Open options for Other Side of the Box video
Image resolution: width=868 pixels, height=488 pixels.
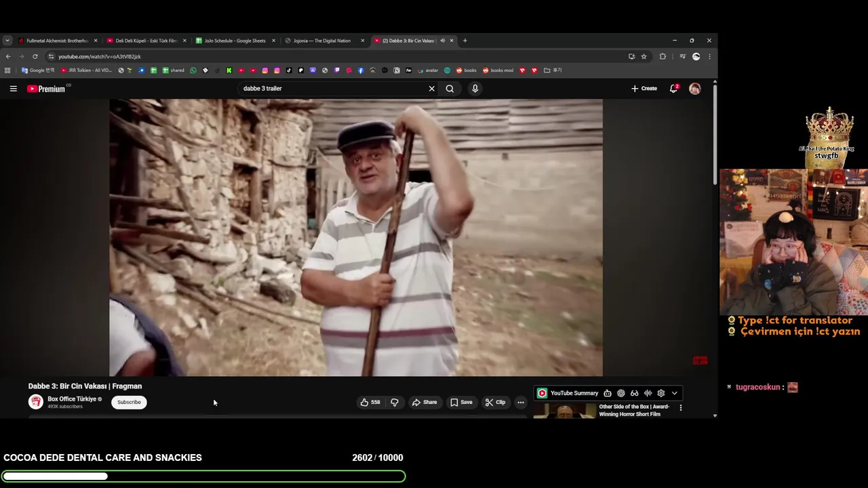coord(680,407)
